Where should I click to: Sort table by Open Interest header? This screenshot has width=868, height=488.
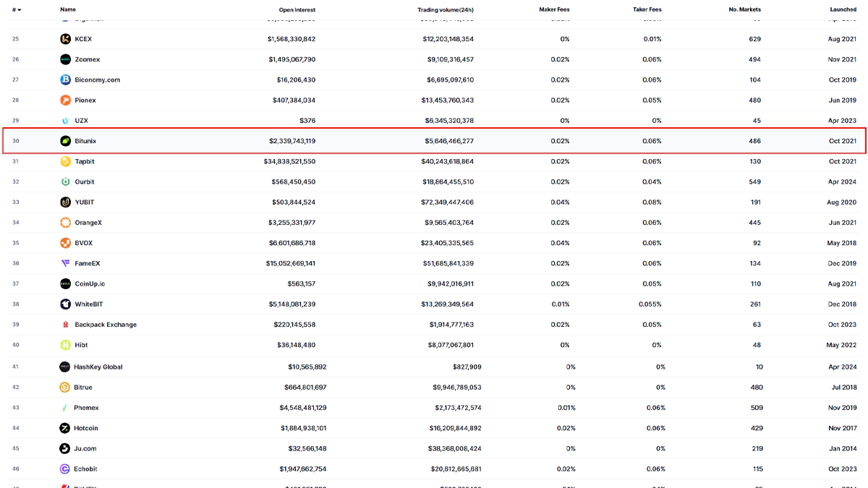click(297, 9)
